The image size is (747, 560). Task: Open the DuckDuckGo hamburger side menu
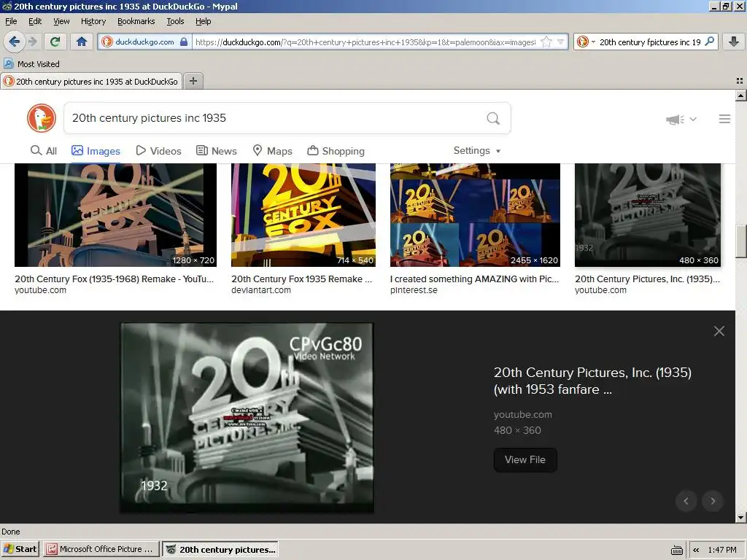724,119
